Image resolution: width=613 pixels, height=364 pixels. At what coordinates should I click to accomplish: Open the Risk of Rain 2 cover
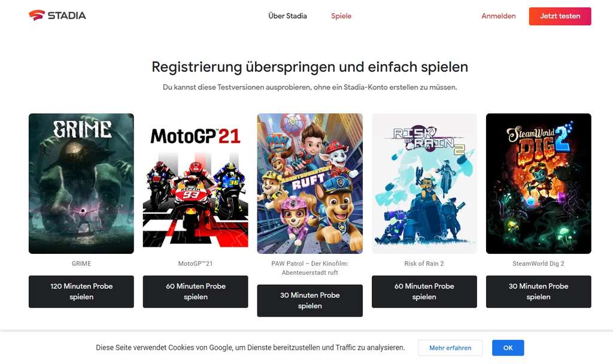click(x=424, y=183)
